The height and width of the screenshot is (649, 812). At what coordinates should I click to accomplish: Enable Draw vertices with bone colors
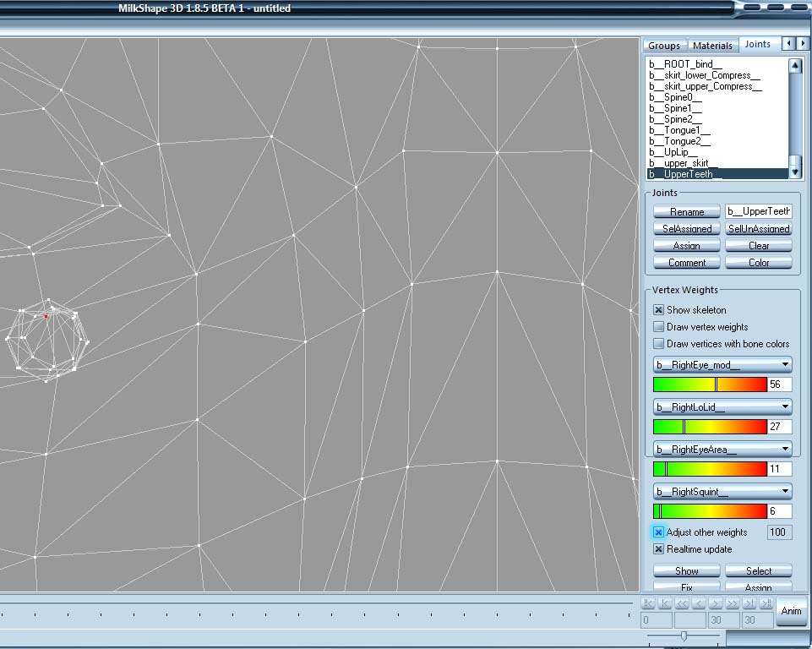[x=658, y=343]
